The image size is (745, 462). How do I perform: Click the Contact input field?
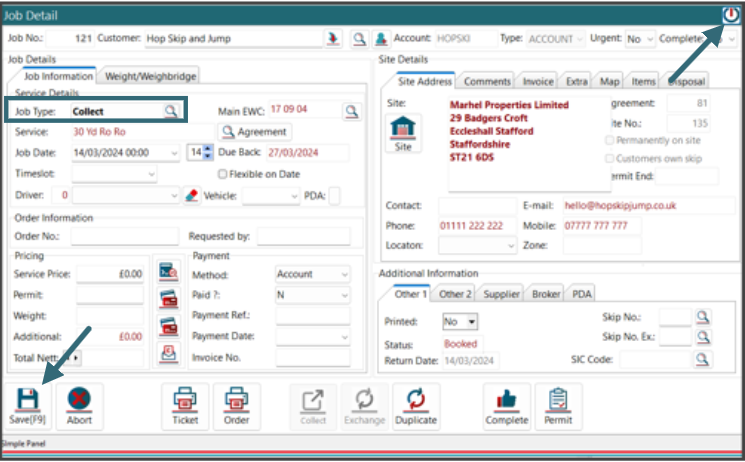click(478, 206)
